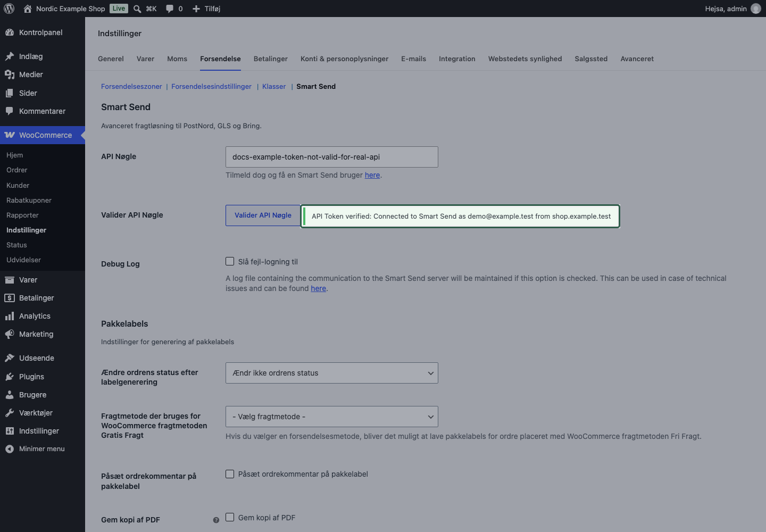
Task: Click the WordPress logo icon
Action: (x=9, y=9)
